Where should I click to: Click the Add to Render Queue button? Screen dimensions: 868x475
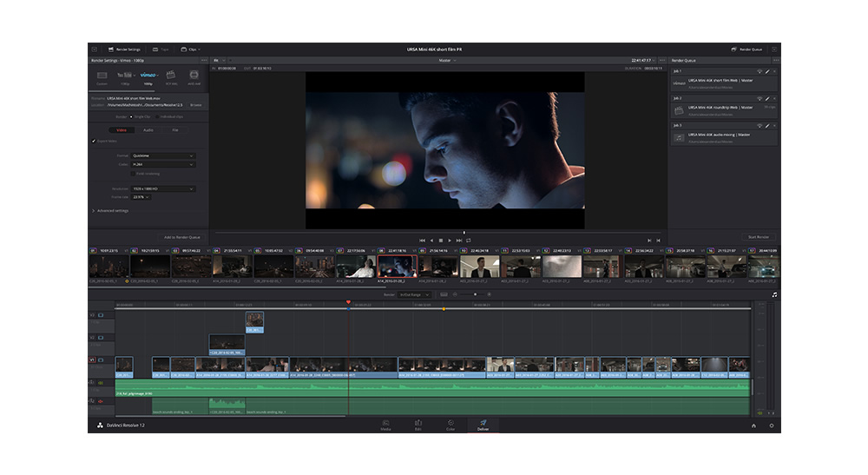click(181, 237)
